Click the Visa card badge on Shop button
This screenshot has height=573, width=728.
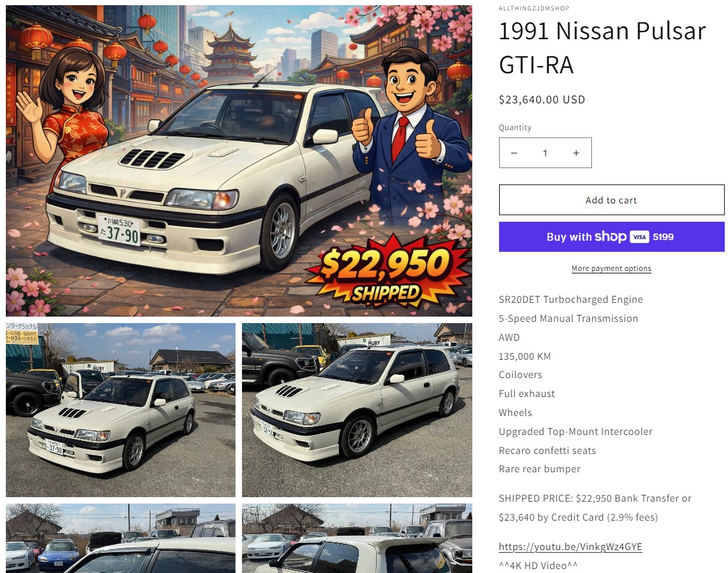coord(639,237)
